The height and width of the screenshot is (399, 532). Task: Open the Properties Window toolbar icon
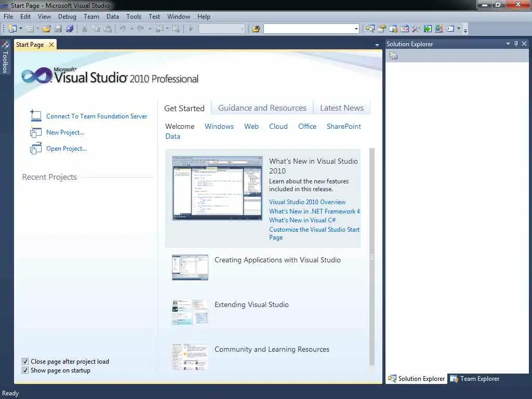click(382, 29)
